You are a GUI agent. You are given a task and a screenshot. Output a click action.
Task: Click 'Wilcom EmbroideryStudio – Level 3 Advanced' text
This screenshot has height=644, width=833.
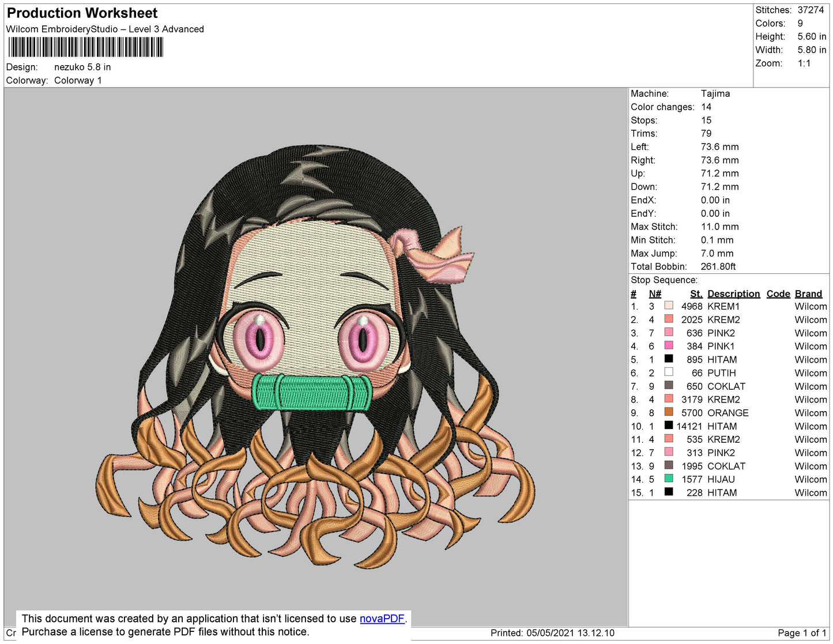coord(105,29)
